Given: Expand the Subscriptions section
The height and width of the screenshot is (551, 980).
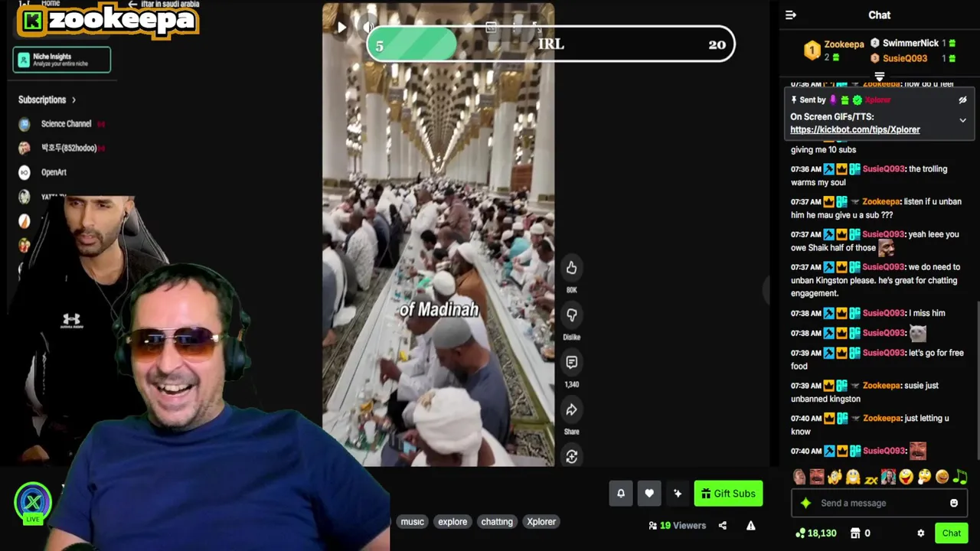Looking at the screenshot, I should coord(47,99).
